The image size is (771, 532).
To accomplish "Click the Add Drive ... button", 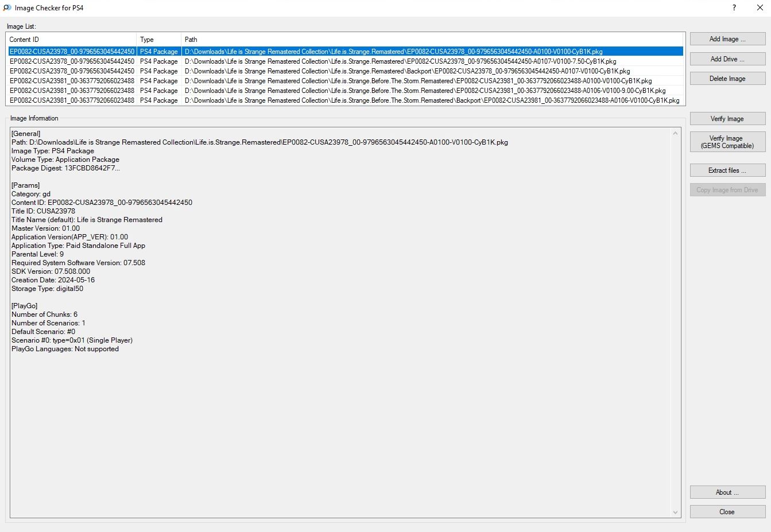I will (727, 59).
